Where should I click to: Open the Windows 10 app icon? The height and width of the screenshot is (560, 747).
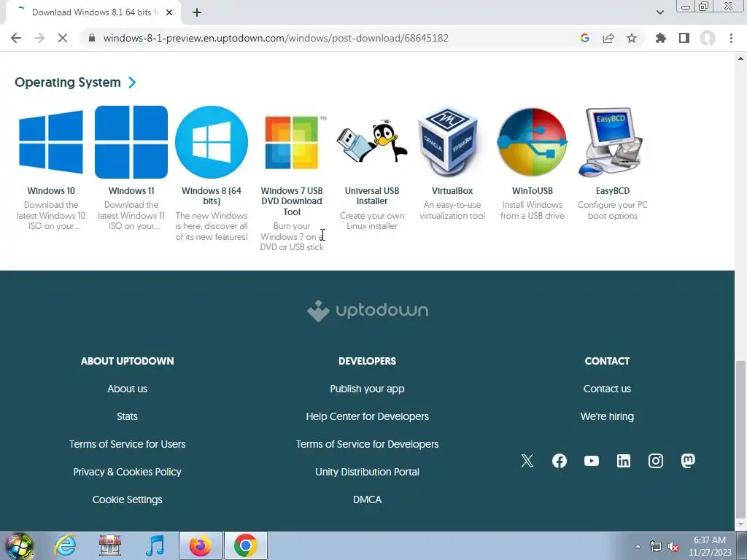[51, 142]
